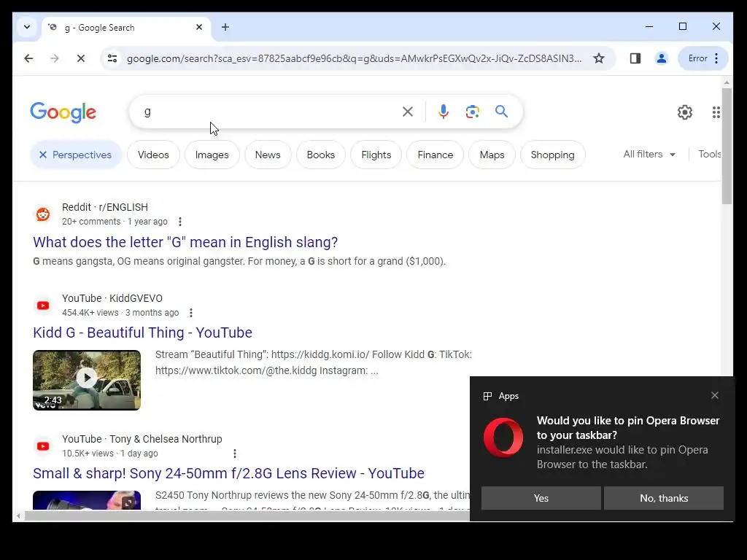Switch to the Shopping filter
This screenshot has width=747, height=560.
[553, 155]
